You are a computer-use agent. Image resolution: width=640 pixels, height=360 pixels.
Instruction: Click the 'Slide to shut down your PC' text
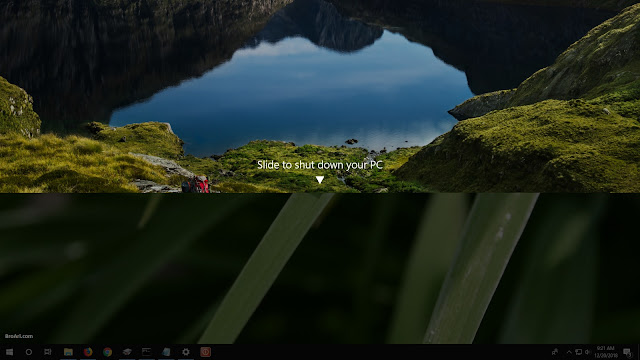click(320, 165)
